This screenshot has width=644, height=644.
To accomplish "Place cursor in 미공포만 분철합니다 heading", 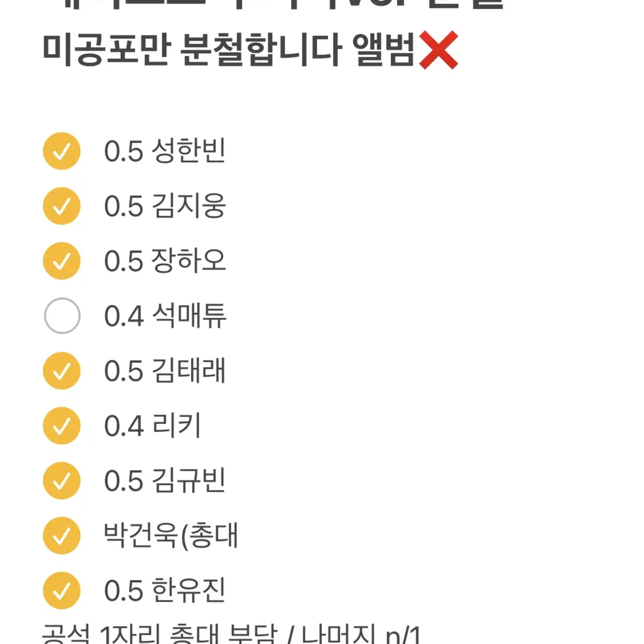I will (x=229, y=50).
